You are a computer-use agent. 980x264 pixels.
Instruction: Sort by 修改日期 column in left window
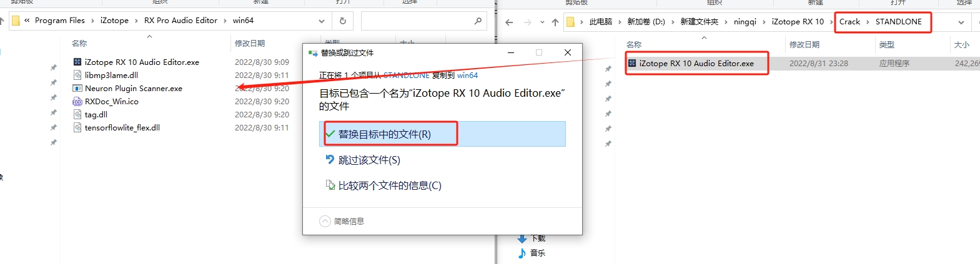[250, 44]
